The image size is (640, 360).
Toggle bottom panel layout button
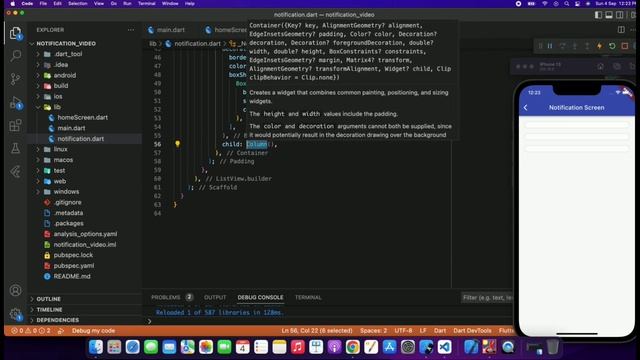tap(609, 15)
